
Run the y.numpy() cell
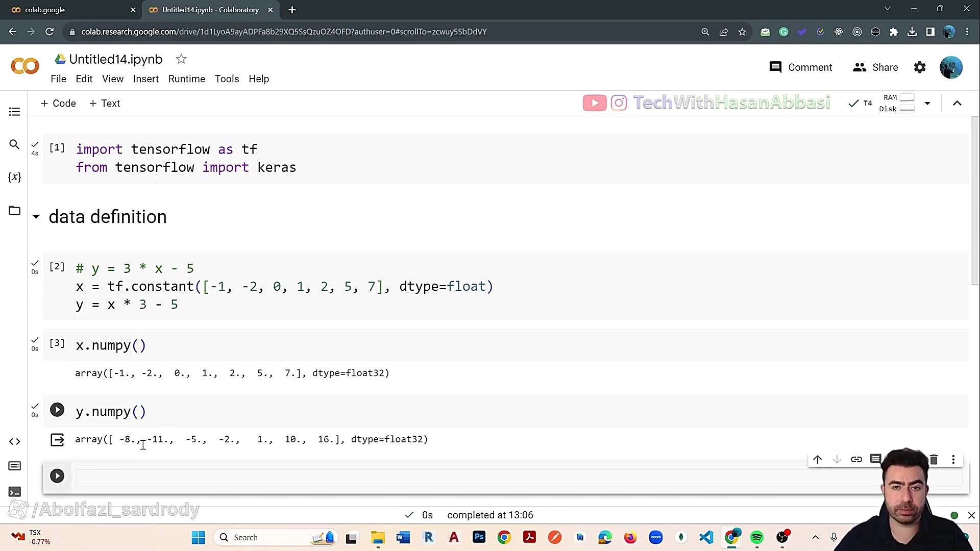tap(57, 410)
